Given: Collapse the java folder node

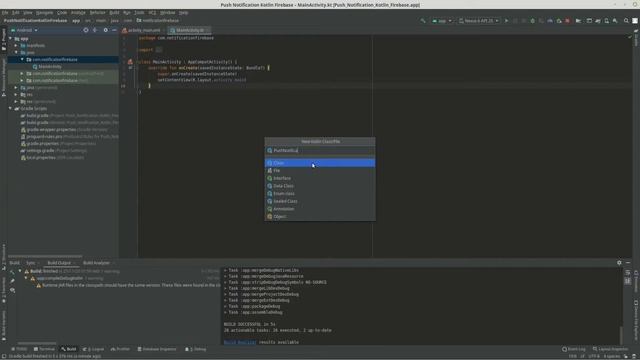Looking at the screenshot, I should click(x=16, y=53).
